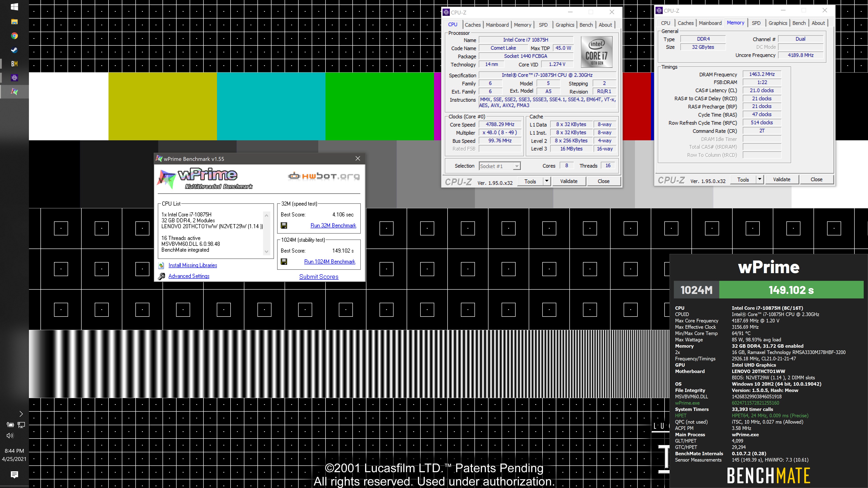
Task: Minimize the right CPU-Z window
Action: 783,10
